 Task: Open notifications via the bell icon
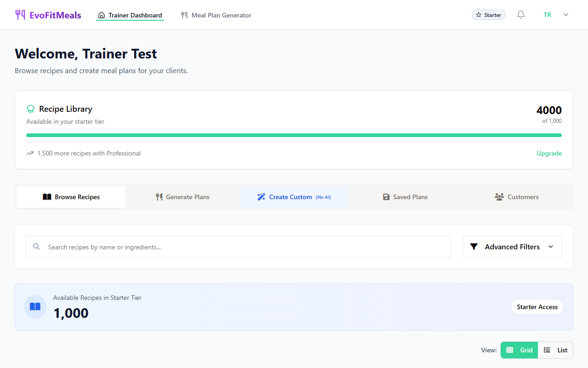coord(520,15)
